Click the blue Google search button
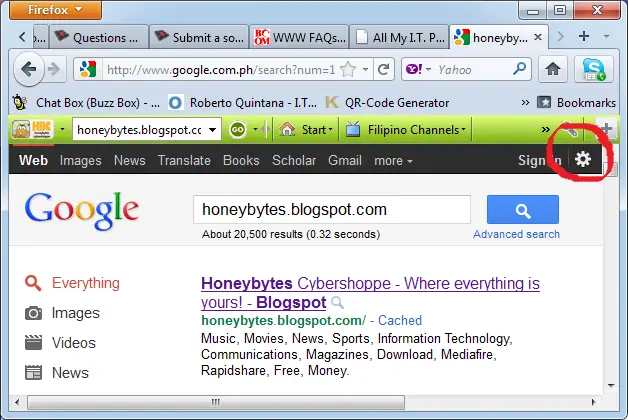 pyautogui.click(x=523, y=209)
